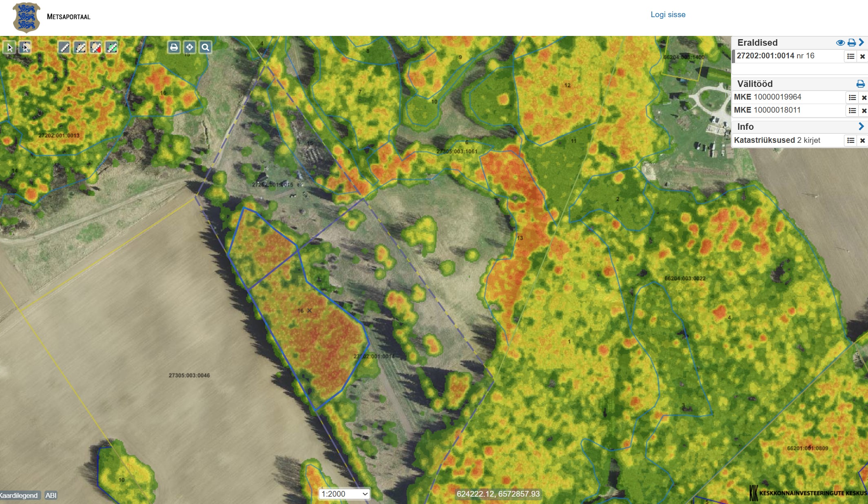Expand the Info panel chevron
Image resolution: width=868 pixels, height=504 pixels.
861,127
